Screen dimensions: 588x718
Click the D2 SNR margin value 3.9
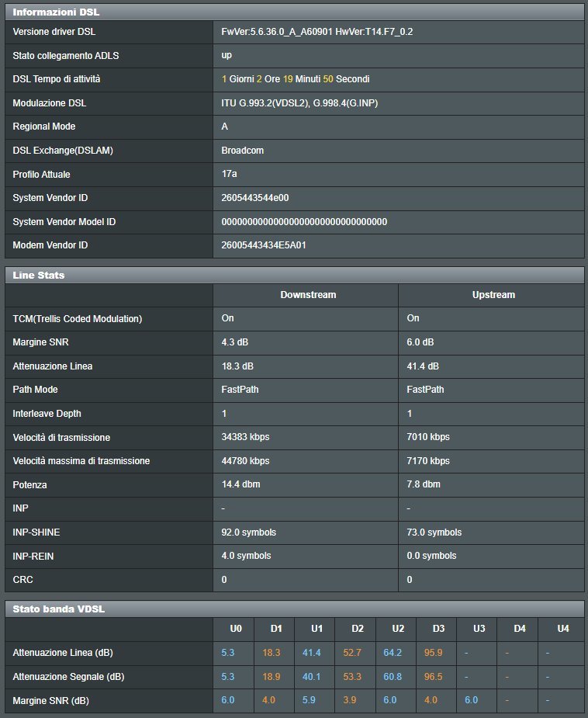(x=350, y=700)
